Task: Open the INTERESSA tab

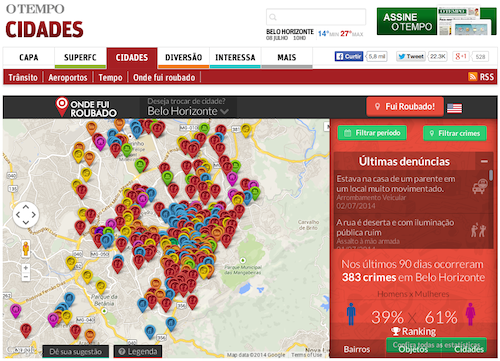Action: pos(235,57)
